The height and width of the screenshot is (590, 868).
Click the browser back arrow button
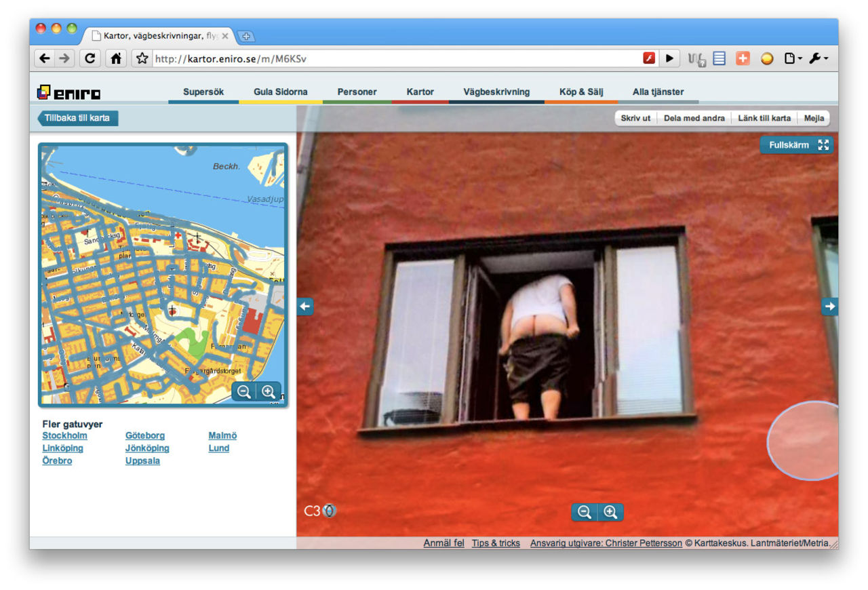[45, 58]
